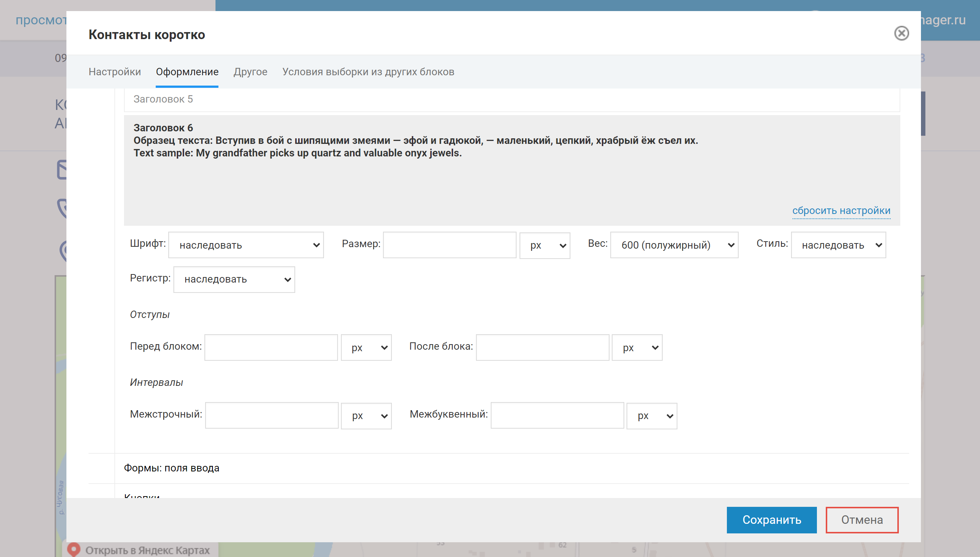The image size is (980, 557).
Task: Click the Перед блоком input field
Action: [271, 347]
